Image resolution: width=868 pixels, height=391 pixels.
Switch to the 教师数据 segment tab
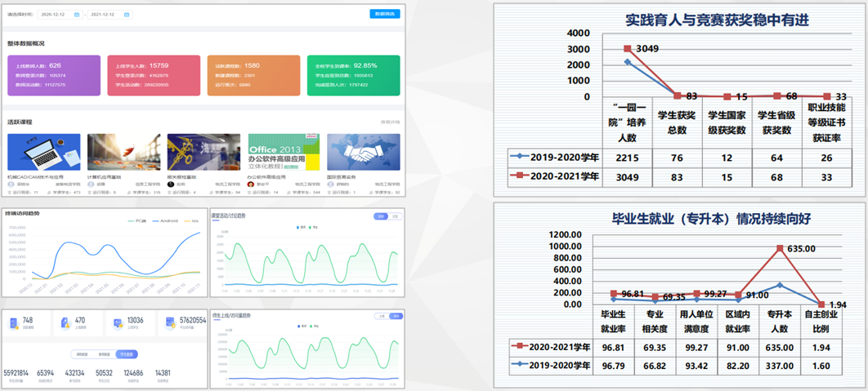[x=105, y=355]
